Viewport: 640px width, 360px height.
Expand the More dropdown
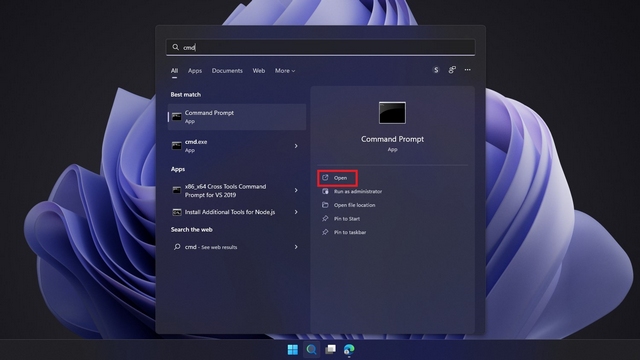(x=285, y=71)
